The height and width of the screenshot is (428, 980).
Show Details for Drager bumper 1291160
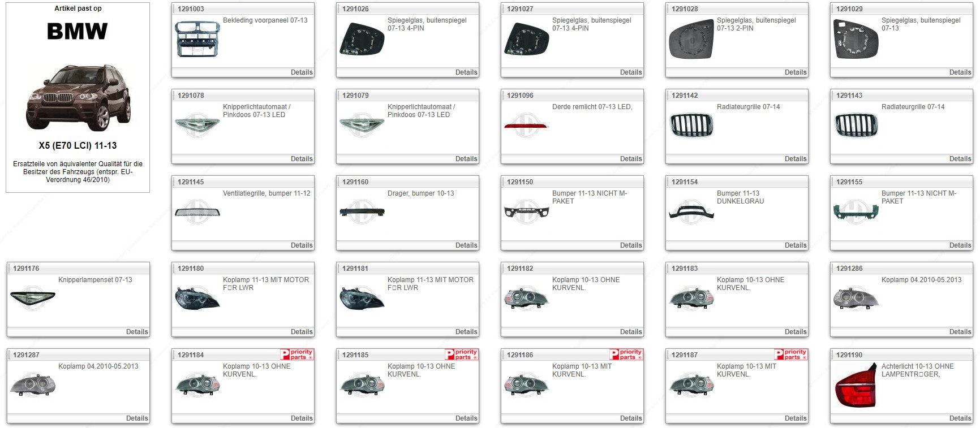click(x=466, y=245)
